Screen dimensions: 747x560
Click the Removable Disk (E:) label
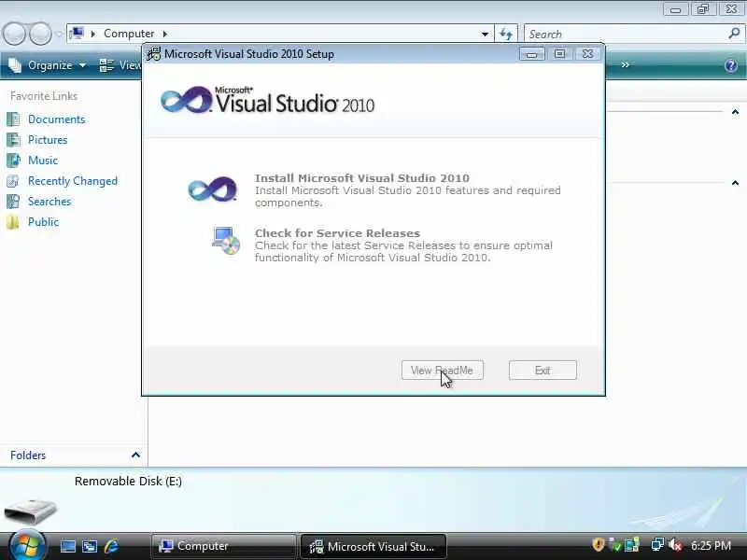click(x=128, y=482)
